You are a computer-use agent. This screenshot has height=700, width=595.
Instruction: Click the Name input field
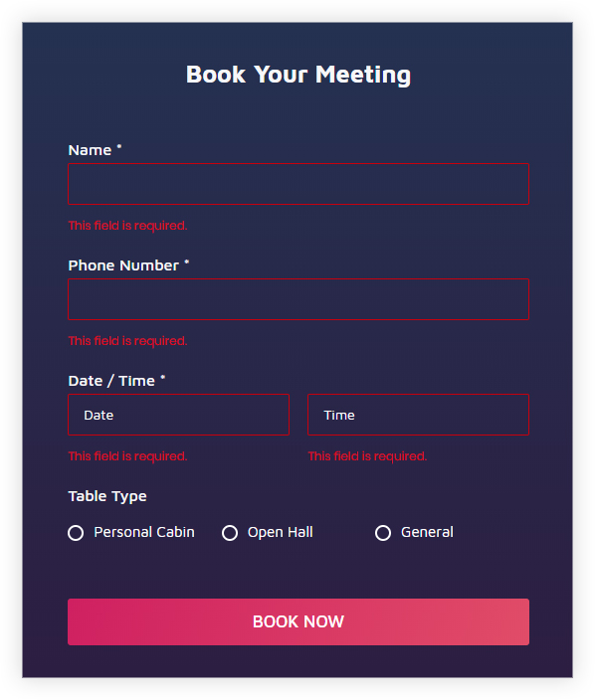[298, 184]
